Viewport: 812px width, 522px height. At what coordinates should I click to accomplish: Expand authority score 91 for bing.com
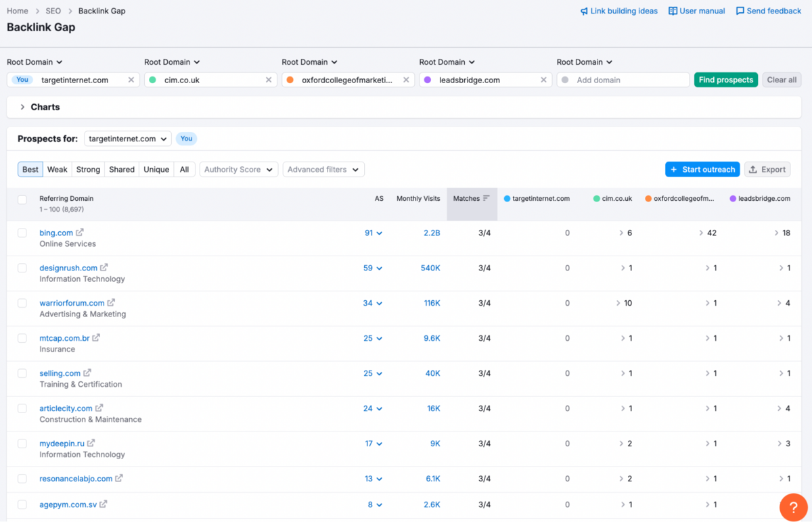click(374, 233)
